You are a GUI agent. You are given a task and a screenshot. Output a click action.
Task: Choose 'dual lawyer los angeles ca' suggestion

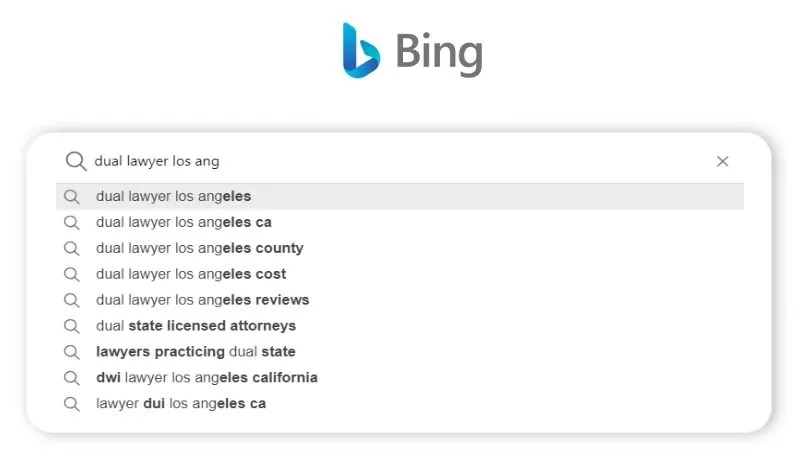click(183, 222)
